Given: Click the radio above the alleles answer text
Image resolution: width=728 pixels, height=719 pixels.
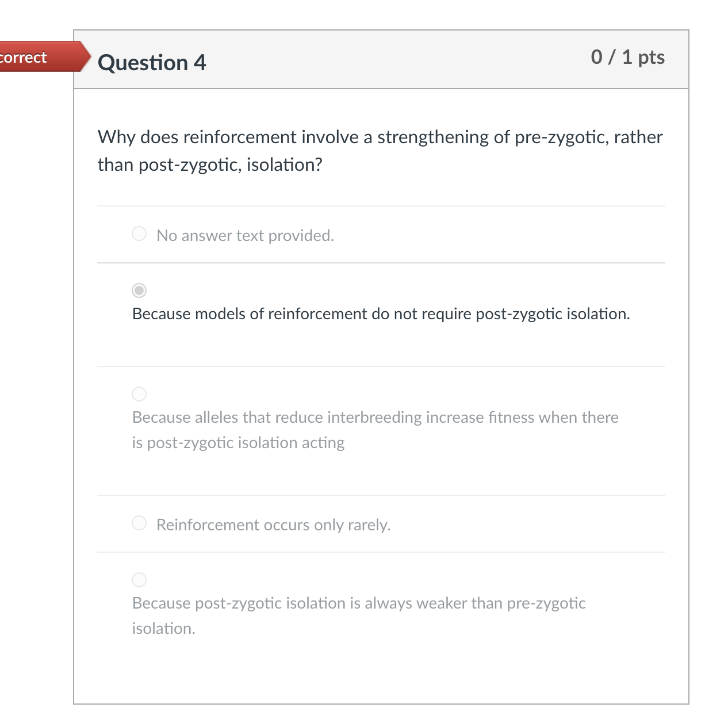Looking at the screenshot, I should (x=139, y=394).
